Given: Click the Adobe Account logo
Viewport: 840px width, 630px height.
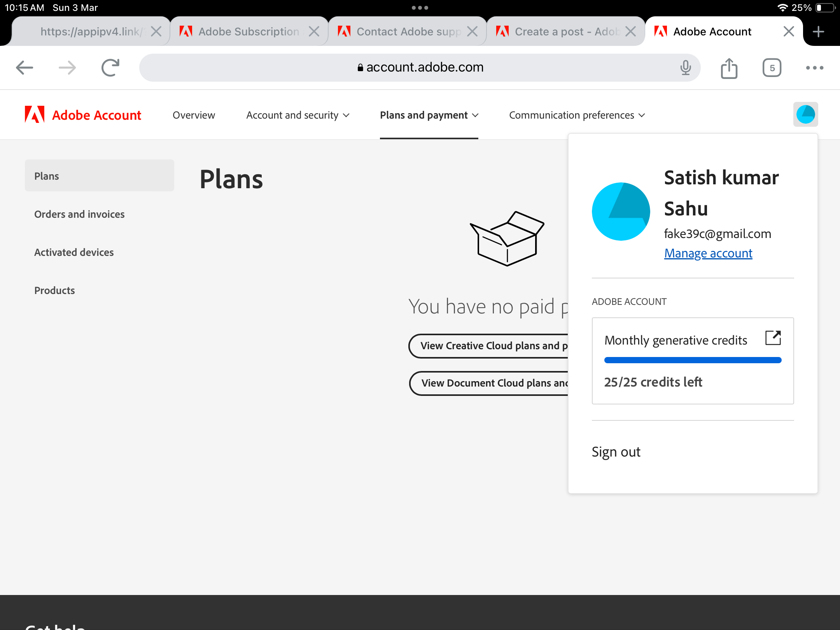Looking at the screenshot, I should 82,115.
